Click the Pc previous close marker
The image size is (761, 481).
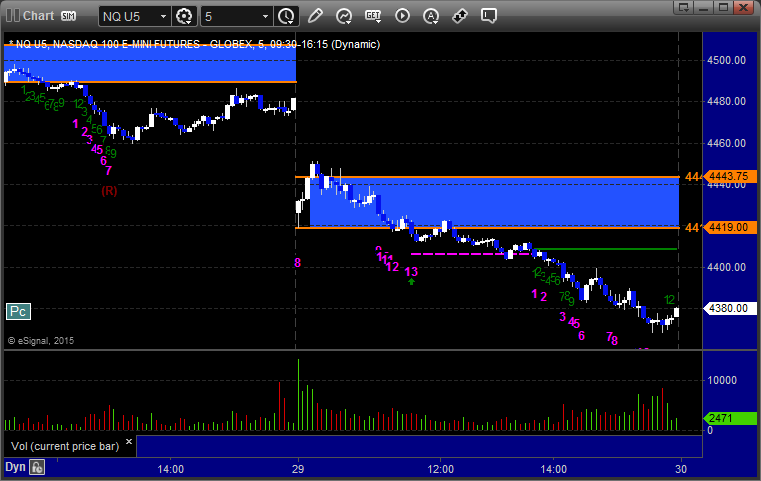pyautogui.click(x=18, y=311)
